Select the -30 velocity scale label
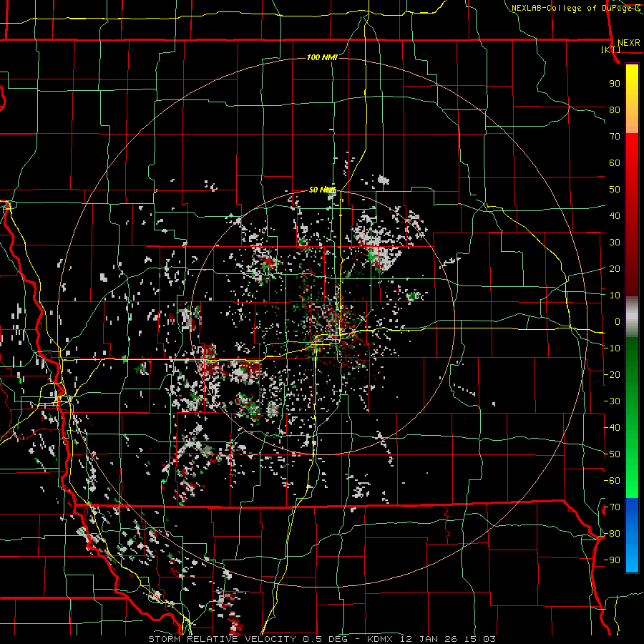Screen dimensions: 644x644 click(612, 401)
